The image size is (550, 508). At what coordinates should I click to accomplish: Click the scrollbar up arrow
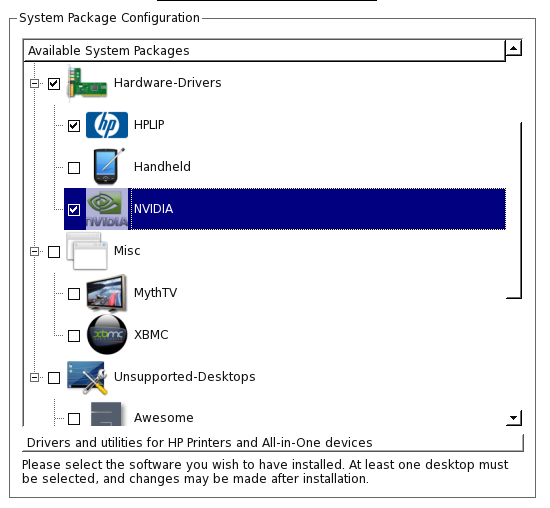click(514, 48)
